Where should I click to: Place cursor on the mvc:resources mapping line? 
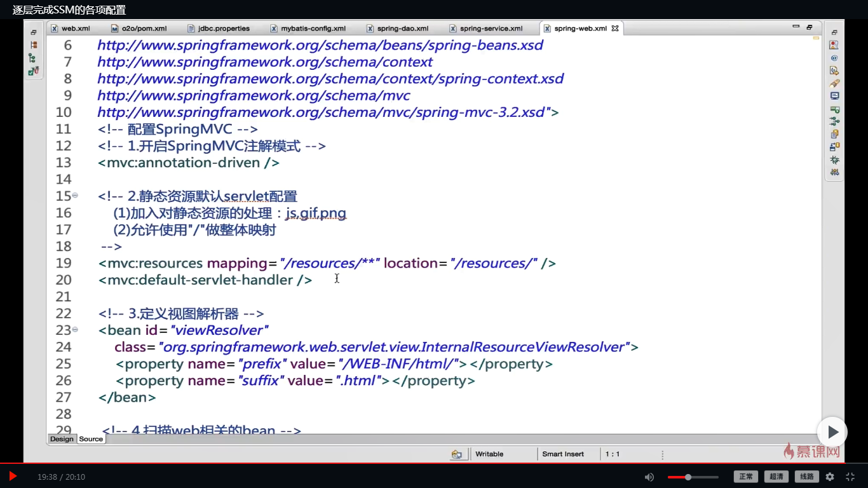click(327, 263)
